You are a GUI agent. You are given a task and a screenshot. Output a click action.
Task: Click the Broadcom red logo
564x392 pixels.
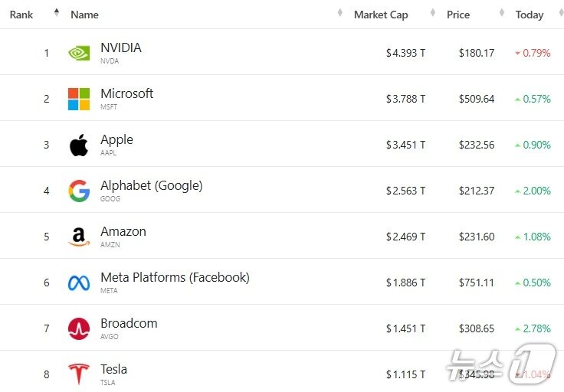coord(79,328)
